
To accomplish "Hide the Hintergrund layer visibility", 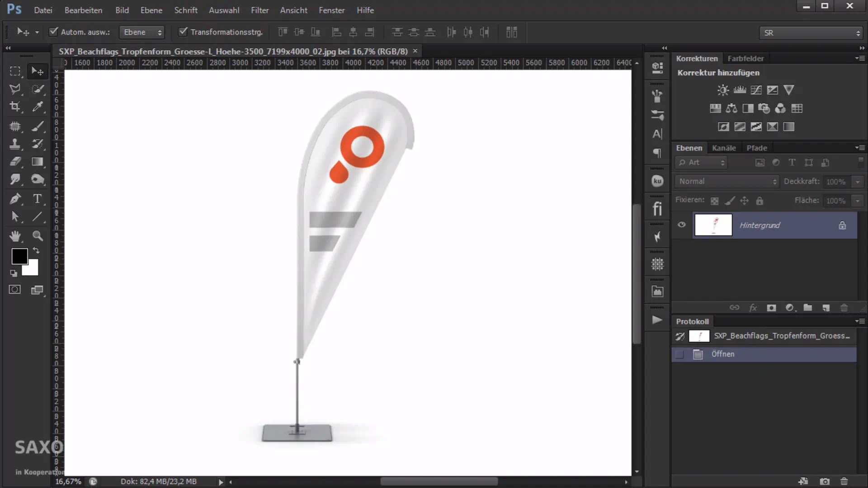I will click(x=681, y=225).
